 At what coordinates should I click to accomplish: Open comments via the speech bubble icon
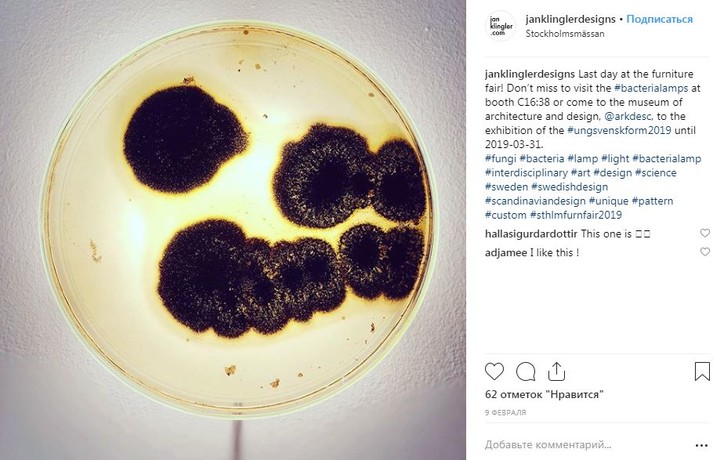click(x=525, y=371)
